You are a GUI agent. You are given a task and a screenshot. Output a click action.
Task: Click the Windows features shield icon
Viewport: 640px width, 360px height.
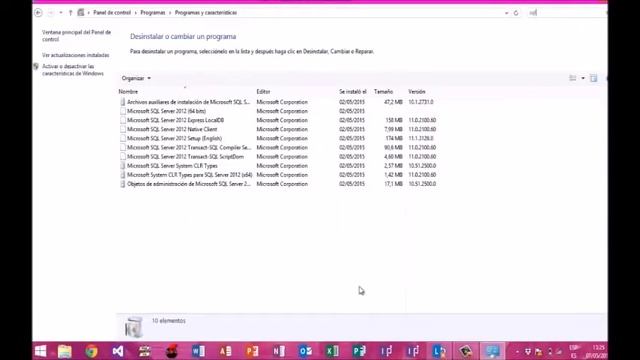[36, 67]
